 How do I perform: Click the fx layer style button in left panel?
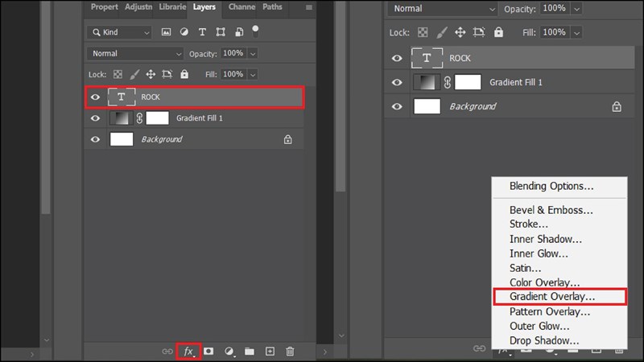point(188,352)
